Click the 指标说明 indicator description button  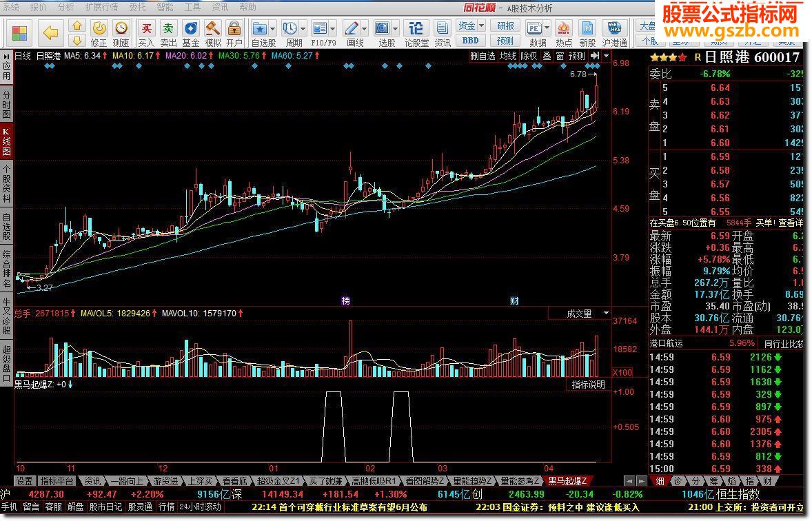[x=588, y=385]
